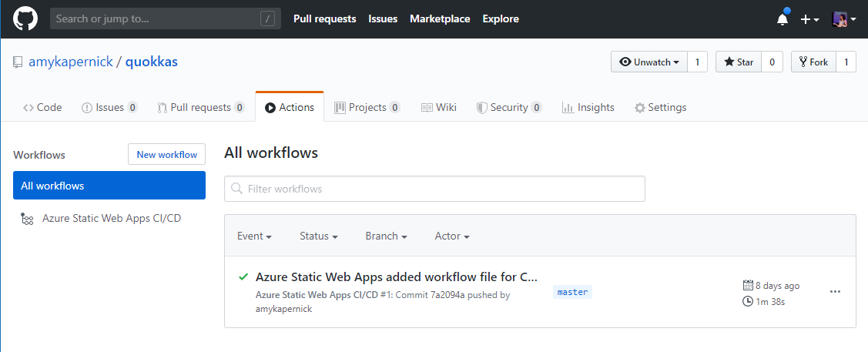The image size is (868, 352).
Task: Star the quokkas repository
Action: (738, 62)
